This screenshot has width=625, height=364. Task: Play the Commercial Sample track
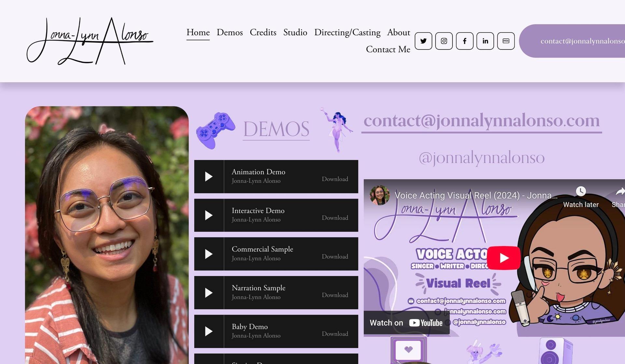(209, 254)
